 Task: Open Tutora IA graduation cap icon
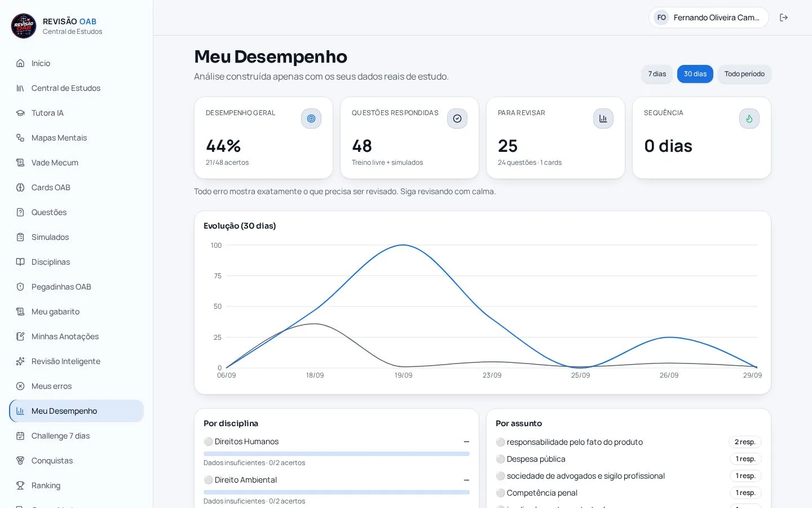[20, 113]
